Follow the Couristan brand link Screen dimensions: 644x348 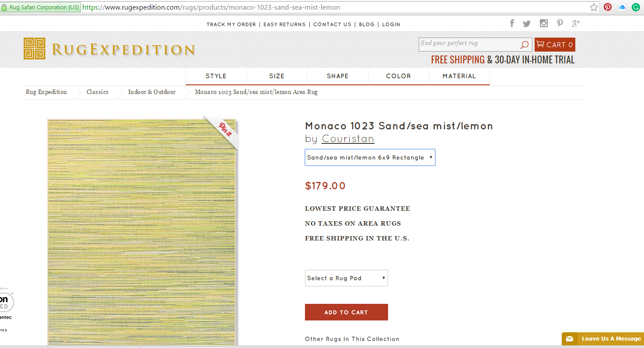click(x=348, y=139)
